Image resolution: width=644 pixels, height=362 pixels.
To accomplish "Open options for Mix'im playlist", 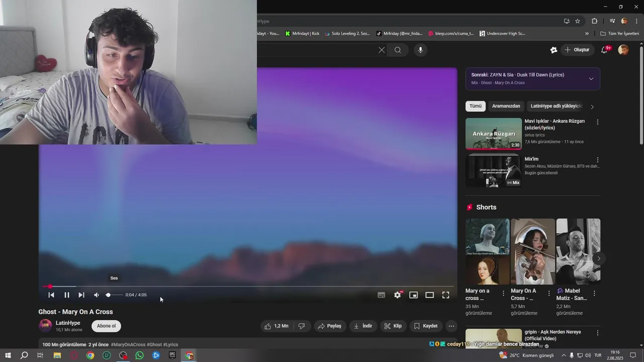I will click(598, 160).
